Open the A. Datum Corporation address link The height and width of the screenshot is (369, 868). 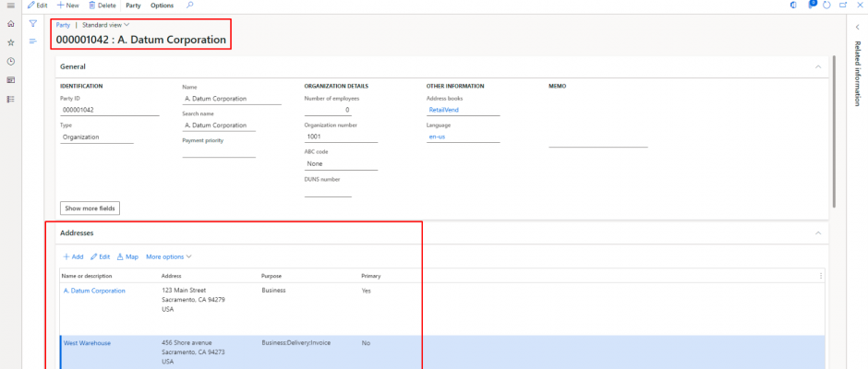(95, 291)
